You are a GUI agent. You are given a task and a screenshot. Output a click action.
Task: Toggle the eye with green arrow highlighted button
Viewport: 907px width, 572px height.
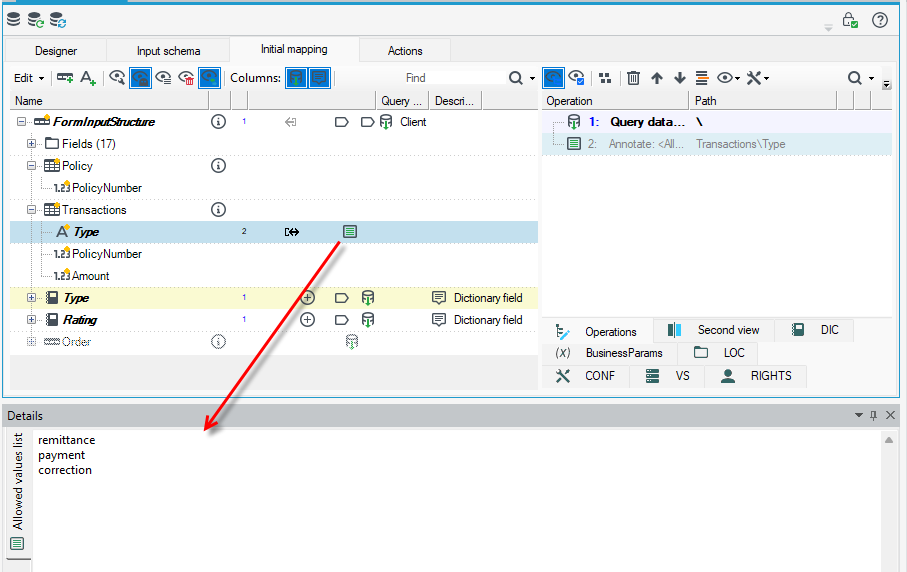point(209,78)
